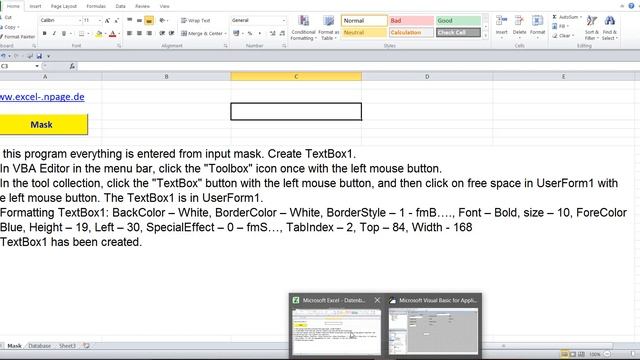This screenshot has width=640, height=360.
Task: Click Delete cells icon
Action: point(519,20)
